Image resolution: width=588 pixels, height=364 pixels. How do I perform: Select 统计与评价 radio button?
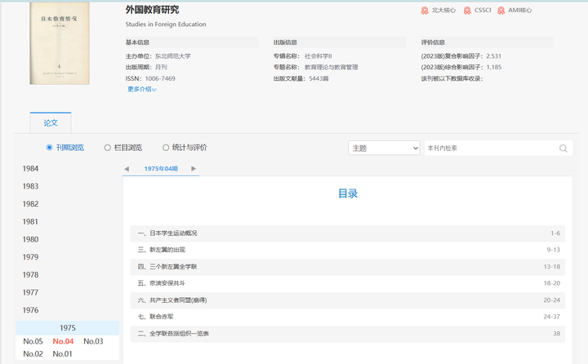coord(166,148)
